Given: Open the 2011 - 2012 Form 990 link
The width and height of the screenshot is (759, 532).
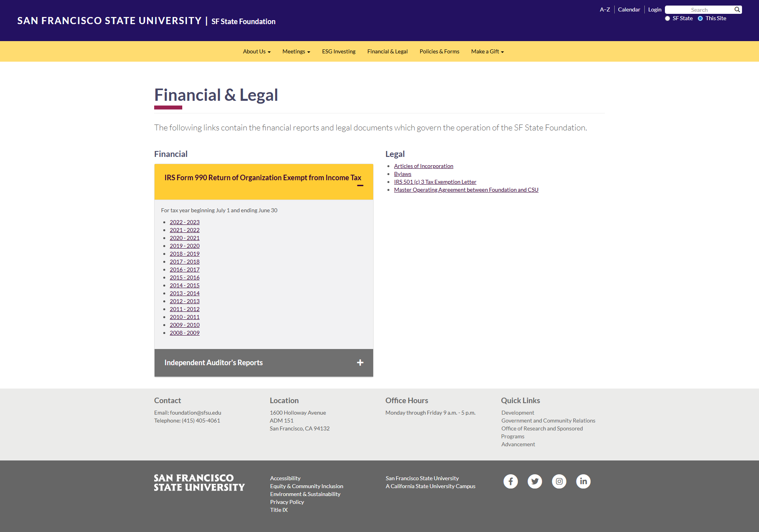Looking at the screenshot, I should 185,309.
